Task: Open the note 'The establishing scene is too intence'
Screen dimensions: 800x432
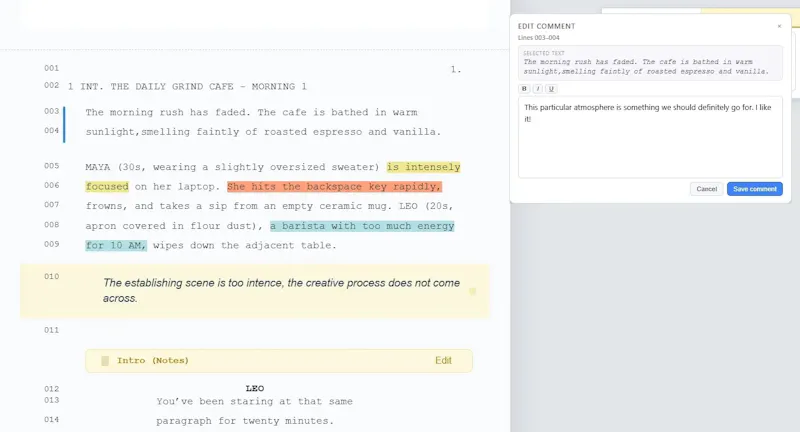Action: tap(281, 290)
